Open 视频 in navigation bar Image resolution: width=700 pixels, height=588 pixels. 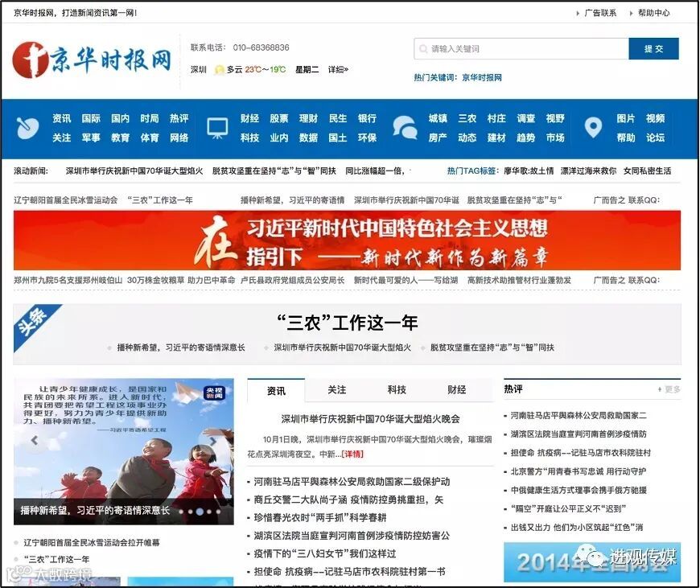655,118
